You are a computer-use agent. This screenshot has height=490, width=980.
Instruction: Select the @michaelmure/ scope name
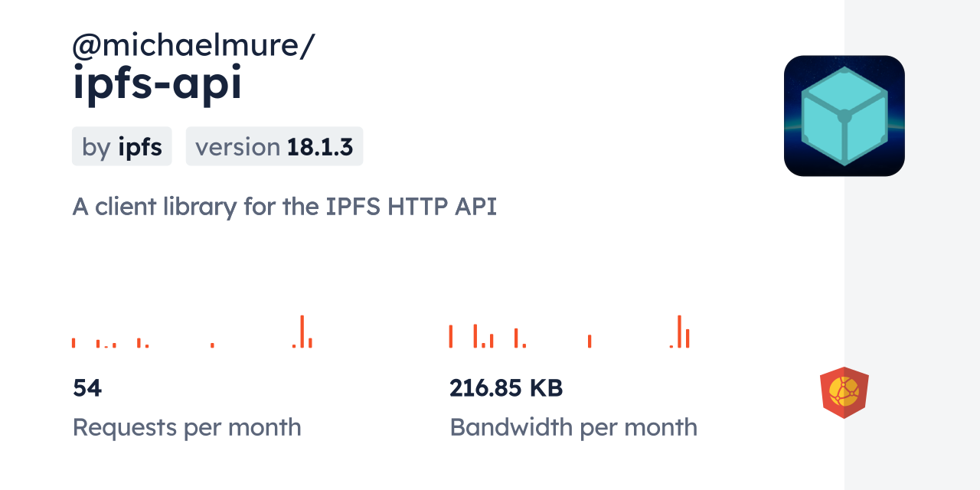click(x=193, y=46)
